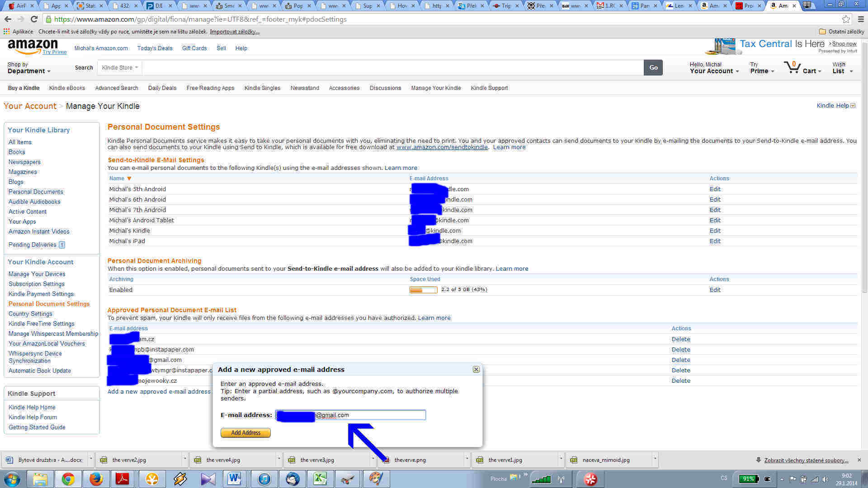Open the Personal Documents library link
868x488 pixels.
(x=36, y=192)
